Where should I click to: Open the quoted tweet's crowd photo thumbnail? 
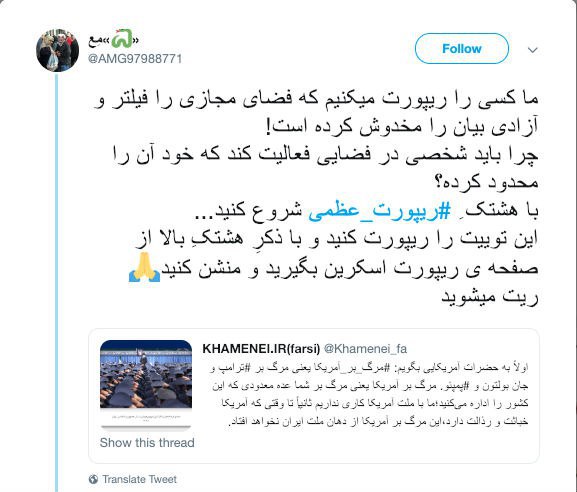pos(146,375)
